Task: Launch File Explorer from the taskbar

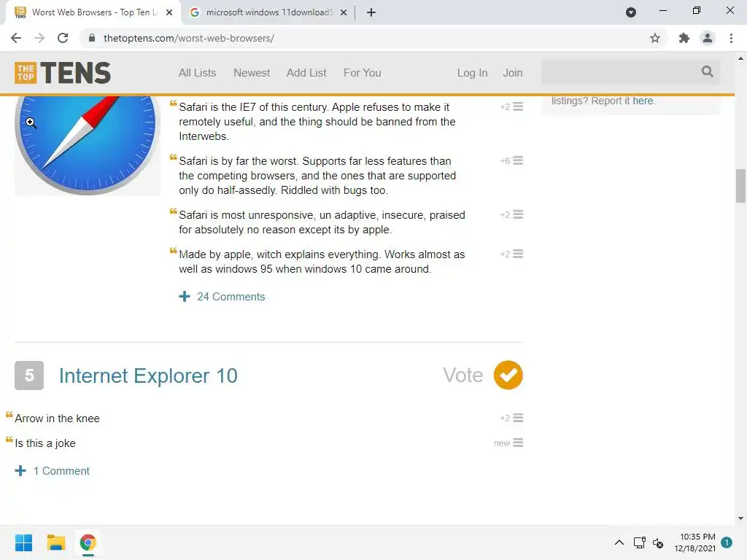Action: click(55, 542)
